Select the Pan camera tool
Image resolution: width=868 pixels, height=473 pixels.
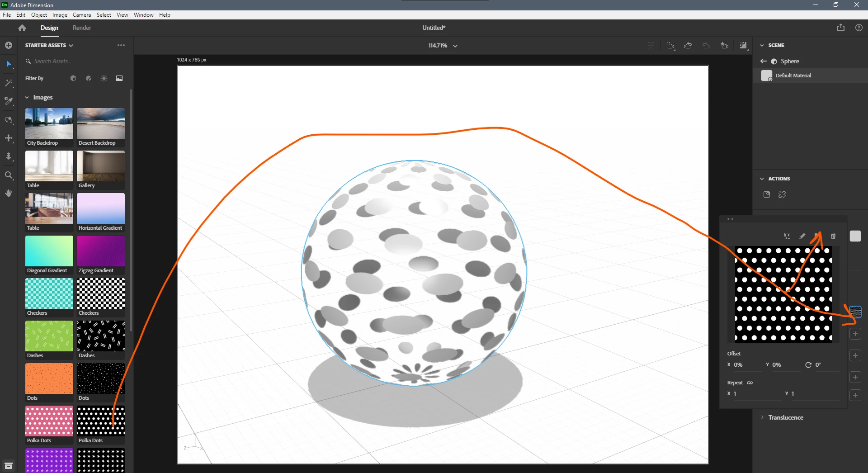9,138
